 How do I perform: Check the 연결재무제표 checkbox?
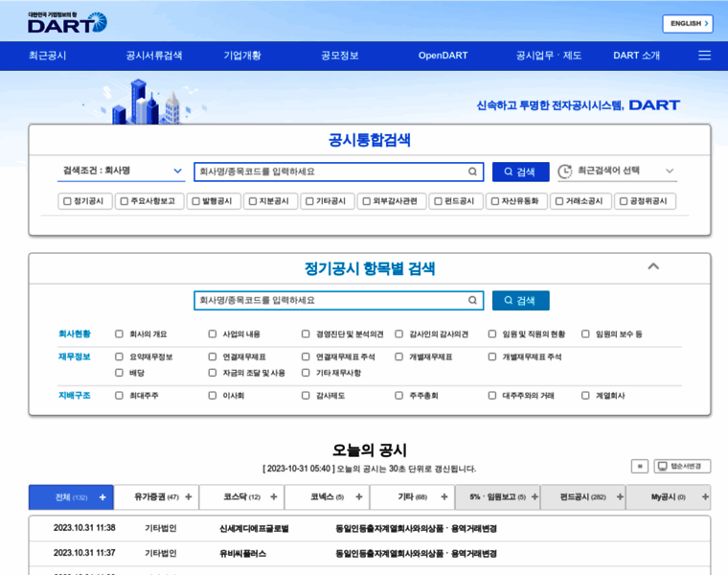coord(213,356)
